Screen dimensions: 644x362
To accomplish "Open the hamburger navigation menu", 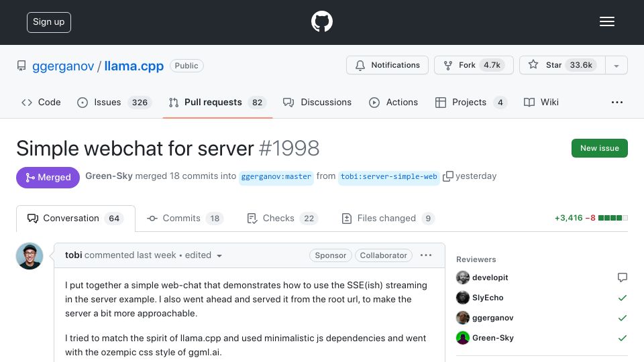I will pos(606,21).
